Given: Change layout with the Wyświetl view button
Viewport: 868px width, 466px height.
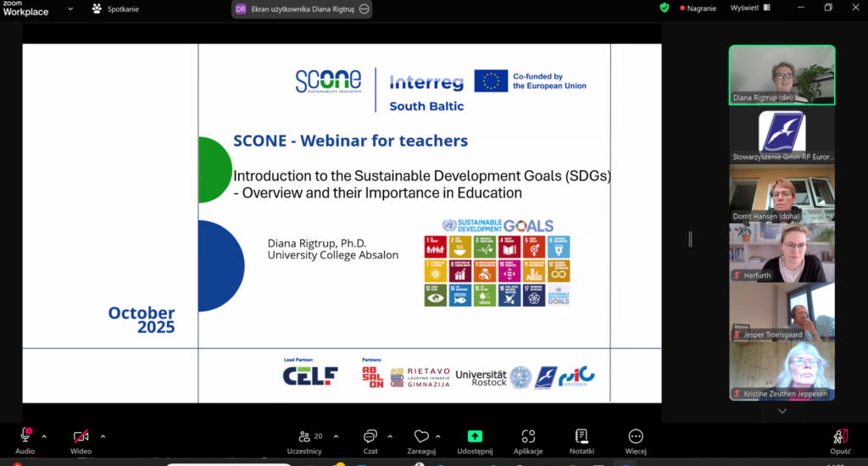Looking at the screenshot, I should (x=745, y=8).
